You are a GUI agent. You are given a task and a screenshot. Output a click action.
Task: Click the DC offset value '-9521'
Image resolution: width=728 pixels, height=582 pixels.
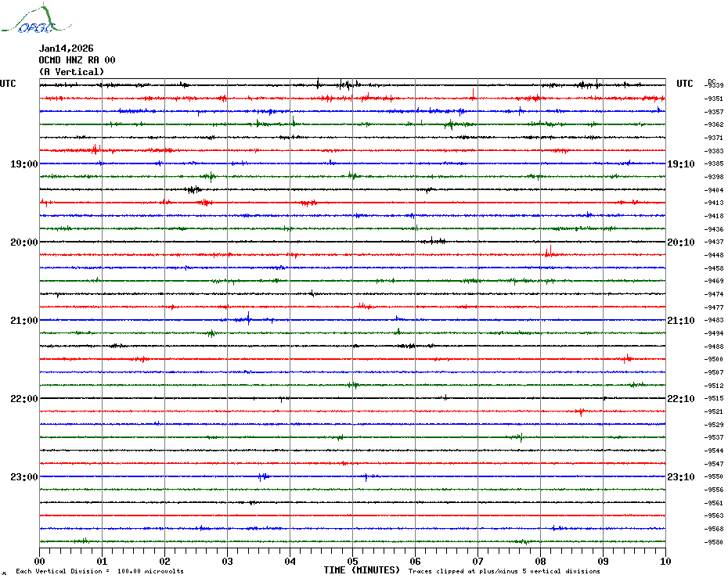(x=714, y=411)
